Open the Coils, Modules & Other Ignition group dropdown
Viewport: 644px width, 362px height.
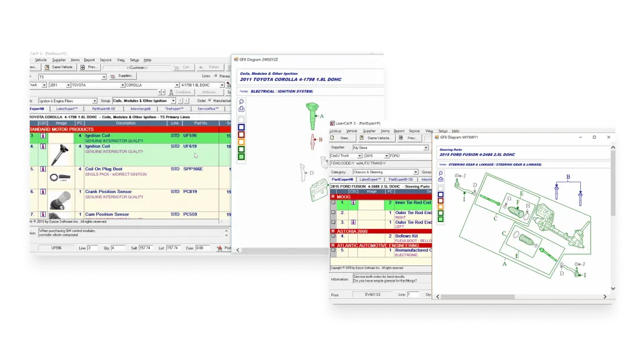click(173, 100)
